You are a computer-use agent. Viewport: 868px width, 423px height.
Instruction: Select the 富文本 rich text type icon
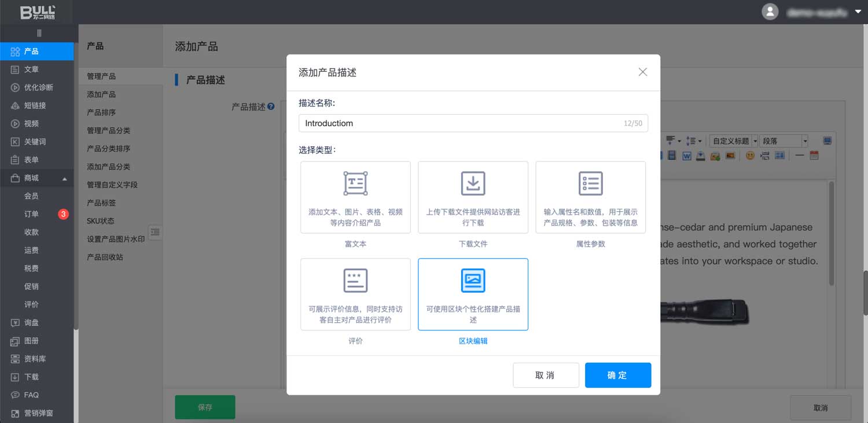tap(355, 183)
